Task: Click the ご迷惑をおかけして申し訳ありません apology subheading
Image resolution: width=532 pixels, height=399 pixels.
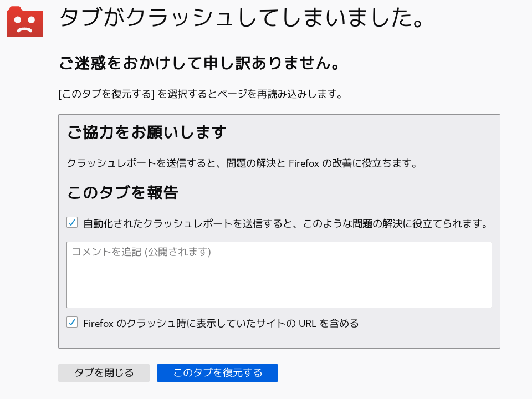Action: coord(199,64)
